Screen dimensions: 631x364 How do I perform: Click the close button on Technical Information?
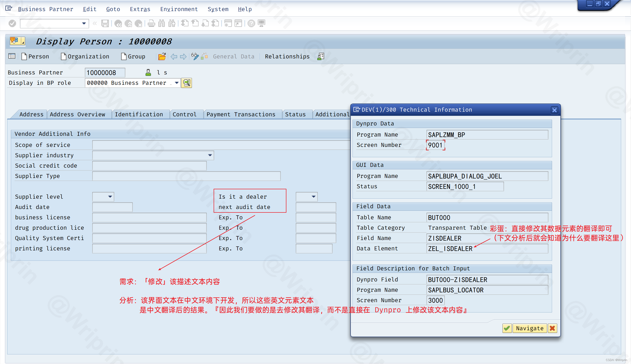pos(555,110)
